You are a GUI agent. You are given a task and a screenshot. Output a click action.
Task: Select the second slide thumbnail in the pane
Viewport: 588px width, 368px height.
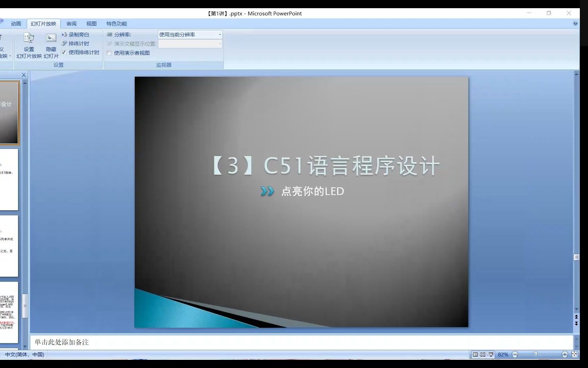(9, 179)
